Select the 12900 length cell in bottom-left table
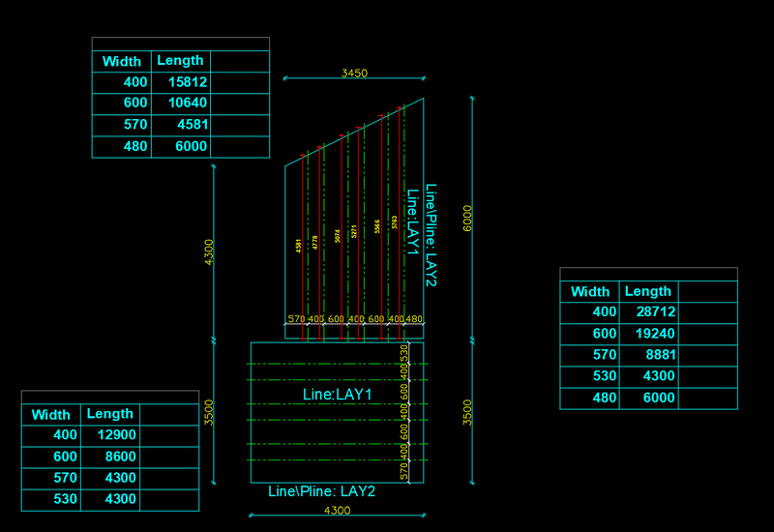The height and width of the screenshot is (532, 774). 110,435
